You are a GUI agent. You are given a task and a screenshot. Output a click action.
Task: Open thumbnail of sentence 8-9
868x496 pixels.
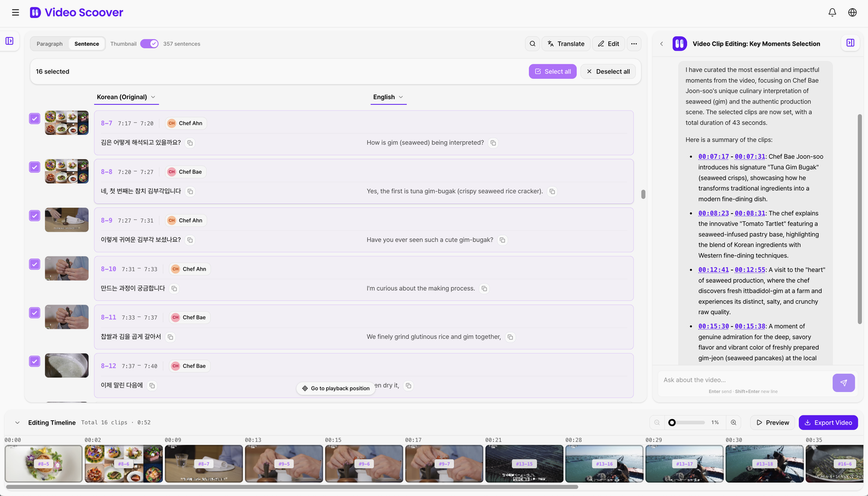tap(67, 220)
